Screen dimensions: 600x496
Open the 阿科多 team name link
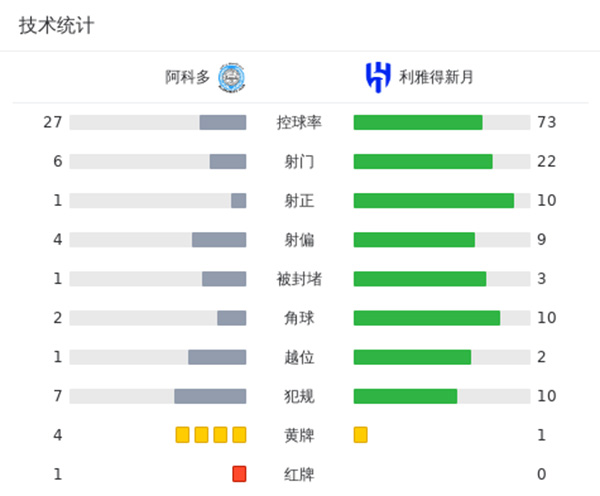point(187,77)
